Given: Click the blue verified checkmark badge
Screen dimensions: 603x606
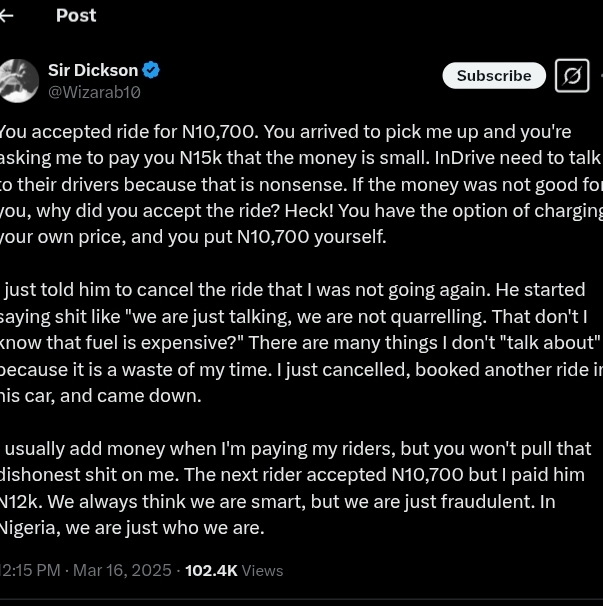Looking at the screenshot, I should pos(151,70).
